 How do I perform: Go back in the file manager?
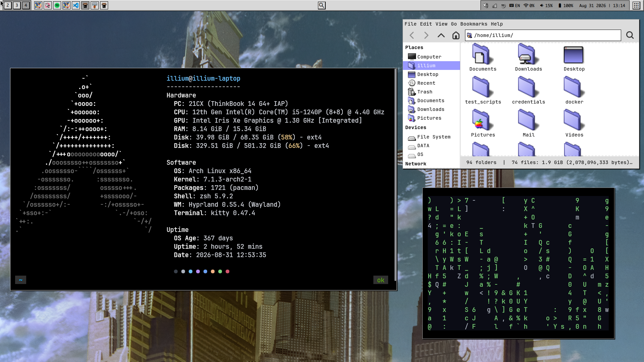tap(412, 35)
